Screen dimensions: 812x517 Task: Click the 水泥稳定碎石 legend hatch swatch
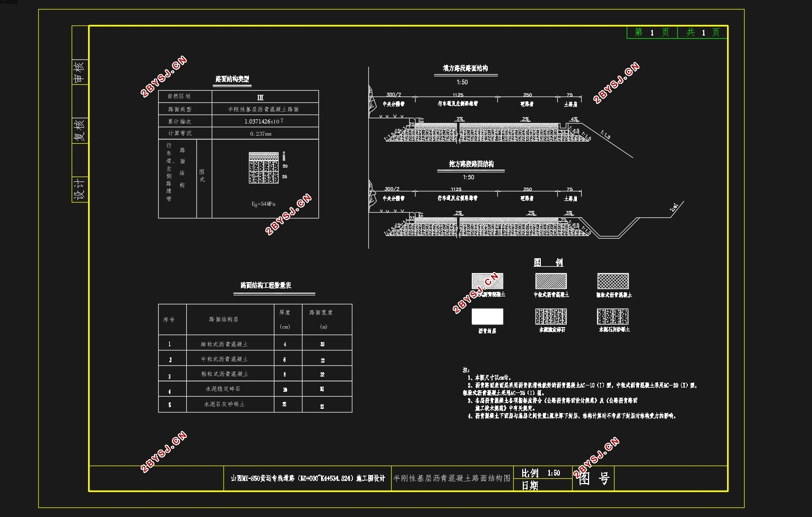click(551, 317)
